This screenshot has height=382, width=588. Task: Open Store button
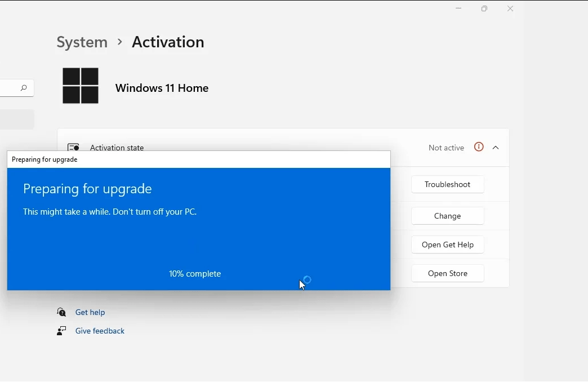[x=447, y=273]
